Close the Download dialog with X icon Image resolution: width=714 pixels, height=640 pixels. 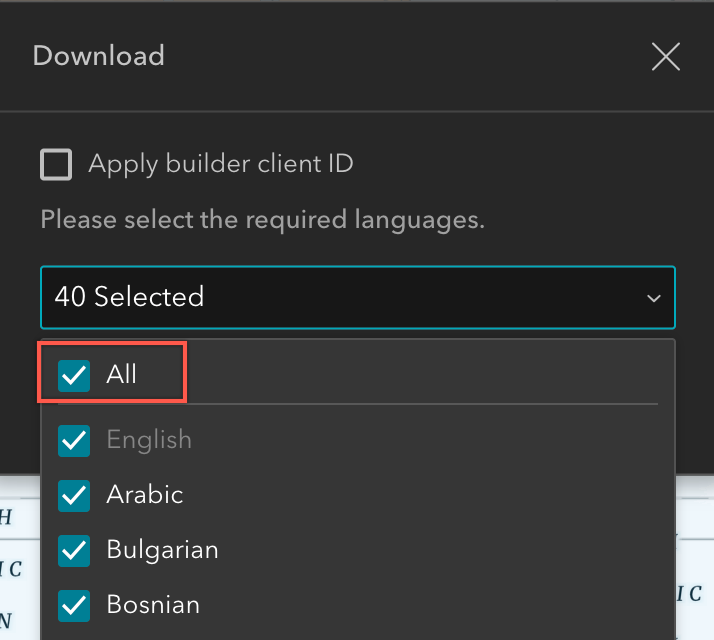tap(666, 57)
